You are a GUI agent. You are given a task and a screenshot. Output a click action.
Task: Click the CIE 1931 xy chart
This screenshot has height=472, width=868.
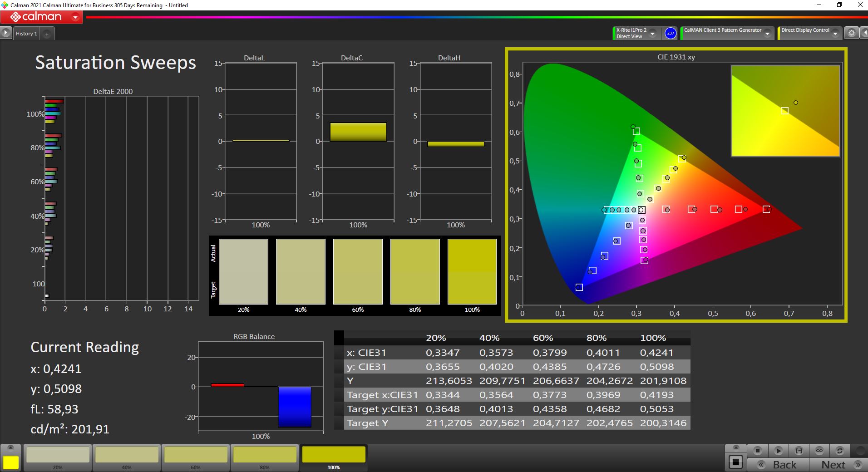(x=676, y=185)
